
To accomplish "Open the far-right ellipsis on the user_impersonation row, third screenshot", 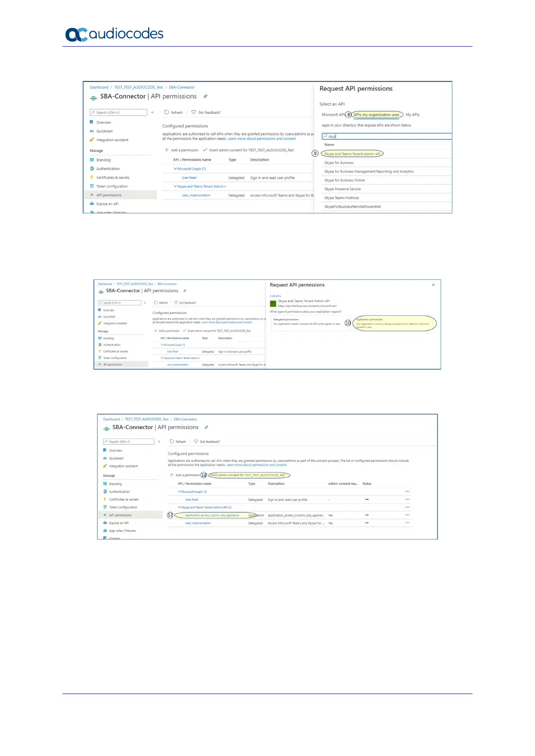I will pyautogui.click(x=407, y=523).
